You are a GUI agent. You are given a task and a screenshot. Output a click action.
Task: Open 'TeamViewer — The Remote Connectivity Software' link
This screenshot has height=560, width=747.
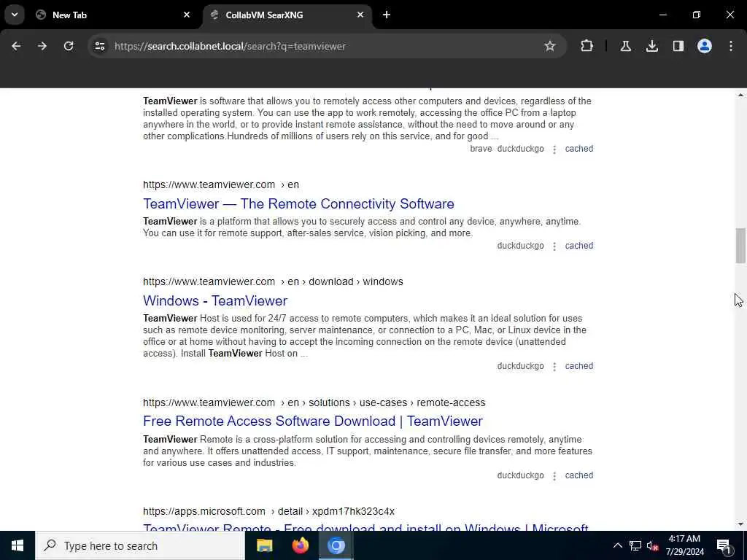(x=298, y=204)
